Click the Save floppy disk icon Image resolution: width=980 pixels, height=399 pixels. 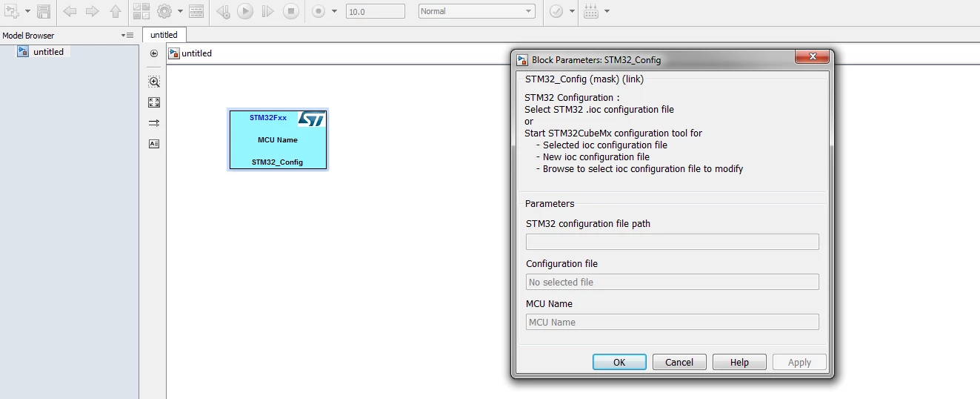(44, 11)
